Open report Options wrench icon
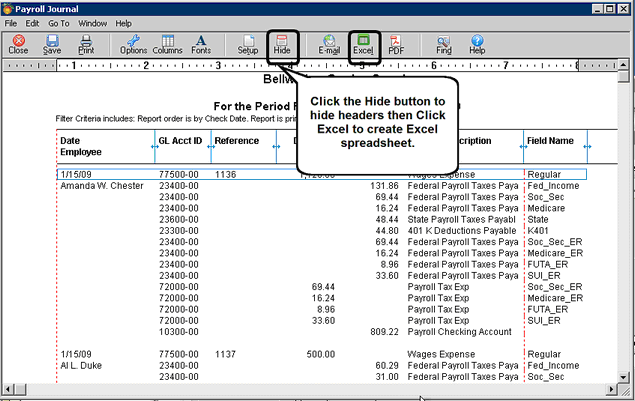 pyautogui.click(x=133, y=45)
